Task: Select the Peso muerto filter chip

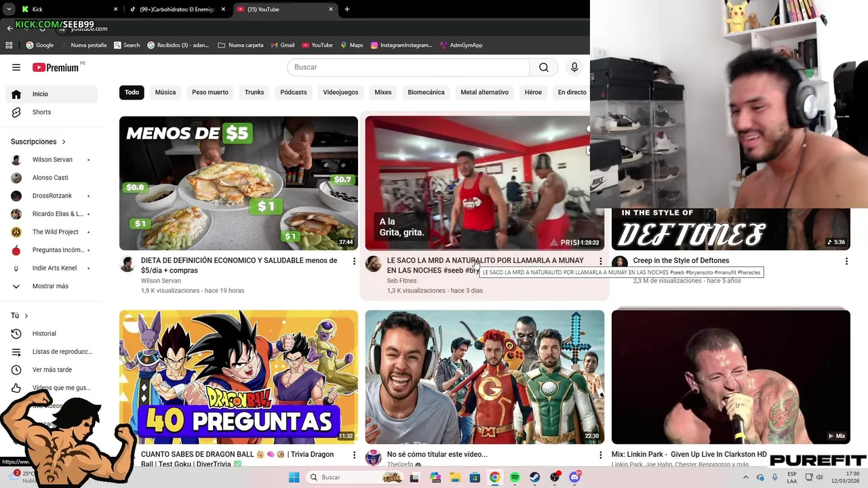Action: tap(210, 92)
